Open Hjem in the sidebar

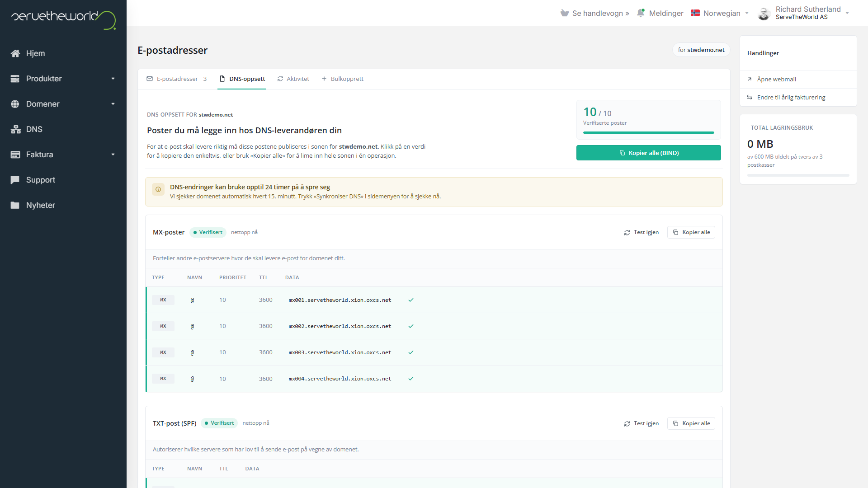[x=63, y=53]
